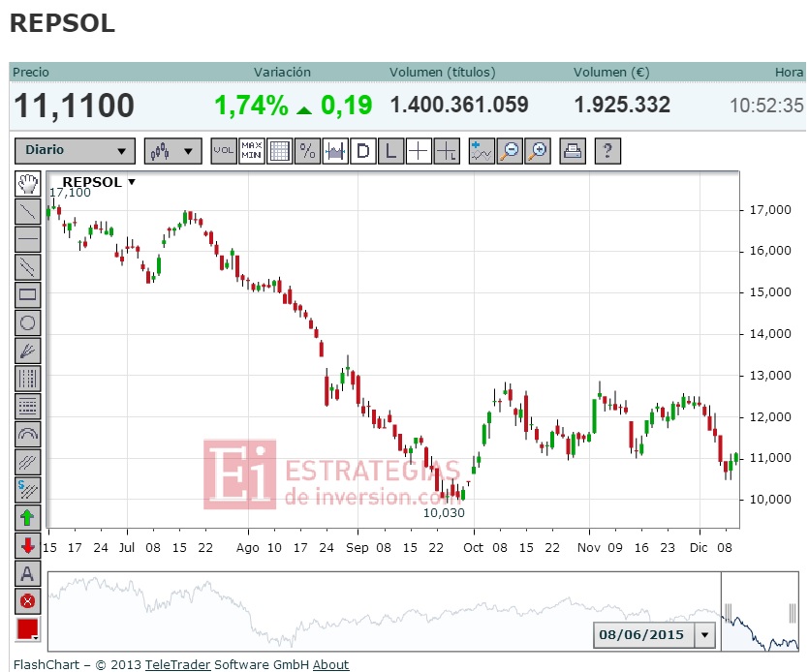
Task: Click the 11,1100 price value
Action: pos(75,106)
